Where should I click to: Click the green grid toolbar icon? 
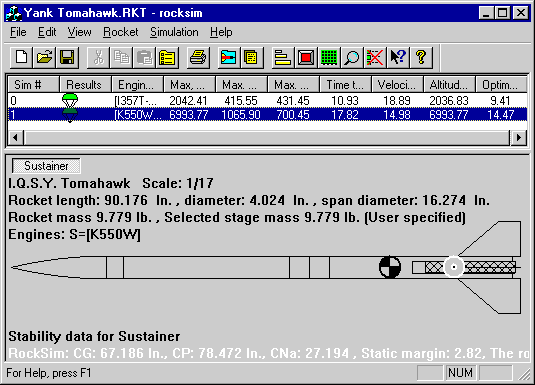click(x=329, y=57)
